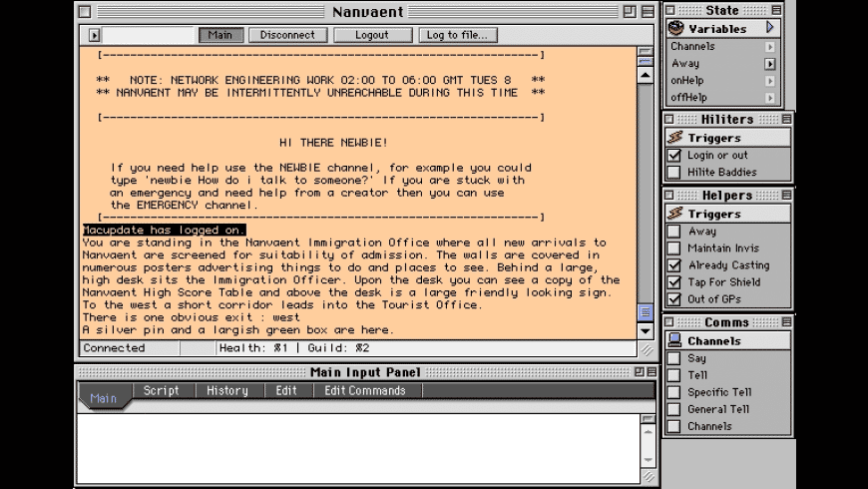Enable the Login or out trigger
The width and height of the screenshot is (868, 489).
pyautogui.click(x=673, y=156)
